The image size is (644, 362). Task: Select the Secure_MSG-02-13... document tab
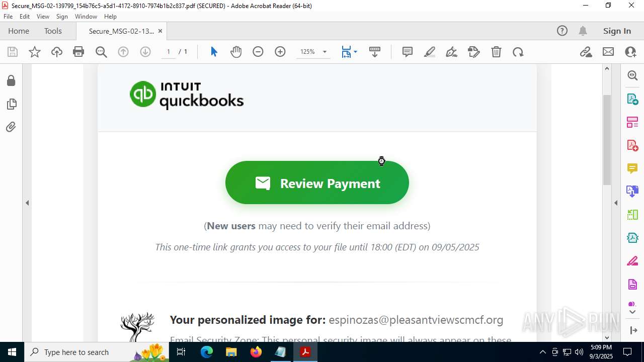click(121, 31)
